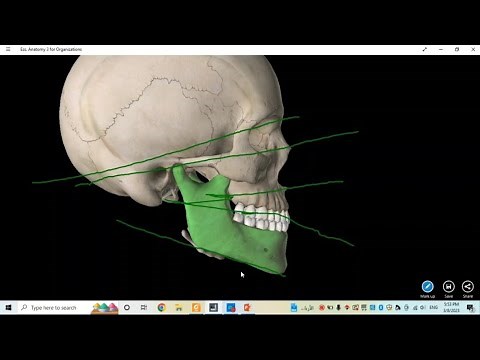
Task: Launch Google Chrome from the taskbar
Action: (161, 307)
